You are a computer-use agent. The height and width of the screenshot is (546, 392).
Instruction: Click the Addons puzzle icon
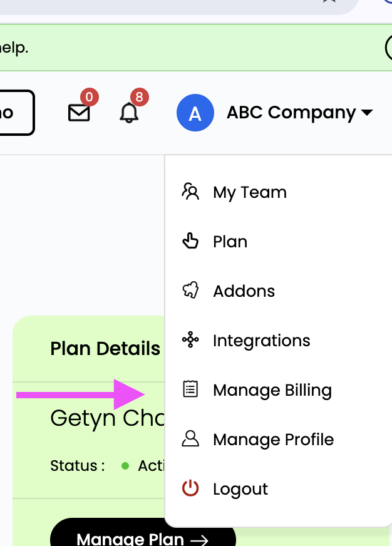point(190,291)
